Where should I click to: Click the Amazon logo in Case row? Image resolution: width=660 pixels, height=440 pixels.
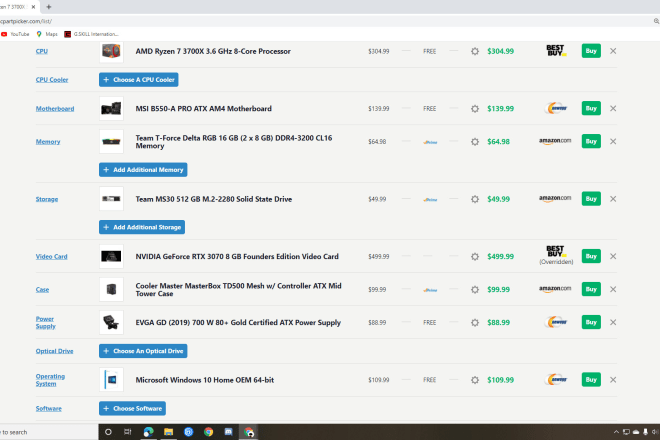click(x=555, y=289)
